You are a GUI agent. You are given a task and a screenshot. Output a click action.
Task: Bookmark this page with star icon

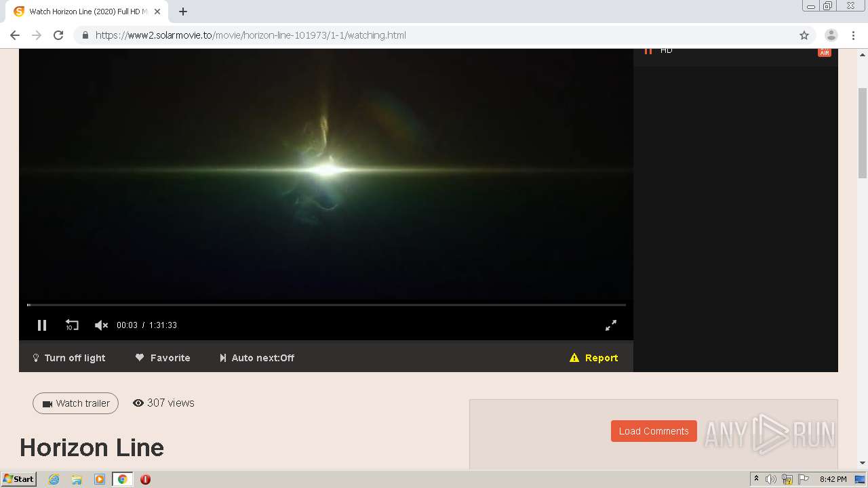coord(804,35)
